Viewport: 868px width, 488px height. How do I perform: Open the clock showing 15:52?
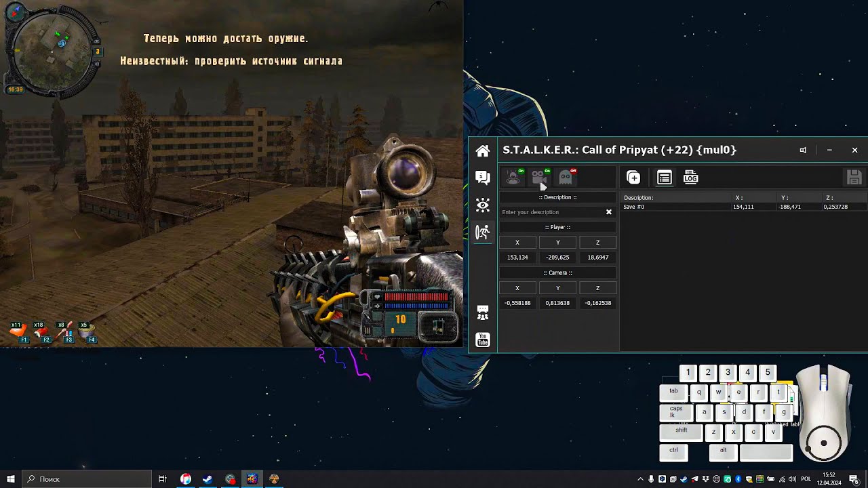[x=829, y=479]
